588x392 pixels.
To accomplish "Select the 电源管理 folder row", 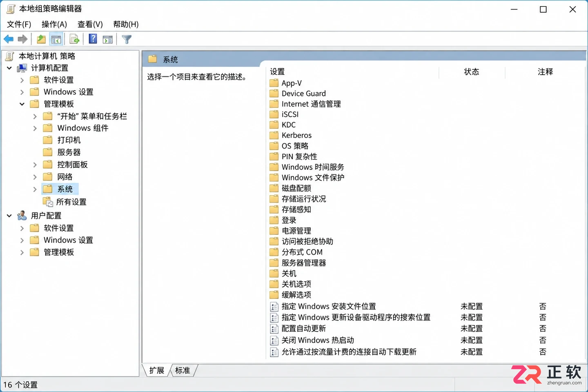I will [296, 231].
